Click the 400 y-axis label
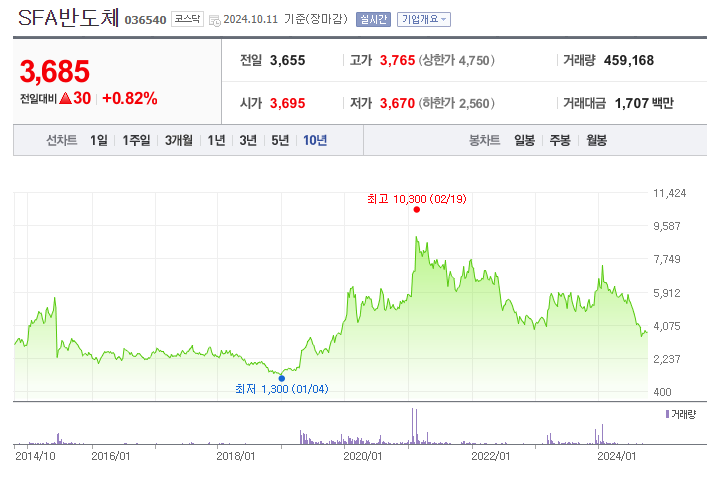This screenshot has width=707, height=479. [x=662, y=392]
